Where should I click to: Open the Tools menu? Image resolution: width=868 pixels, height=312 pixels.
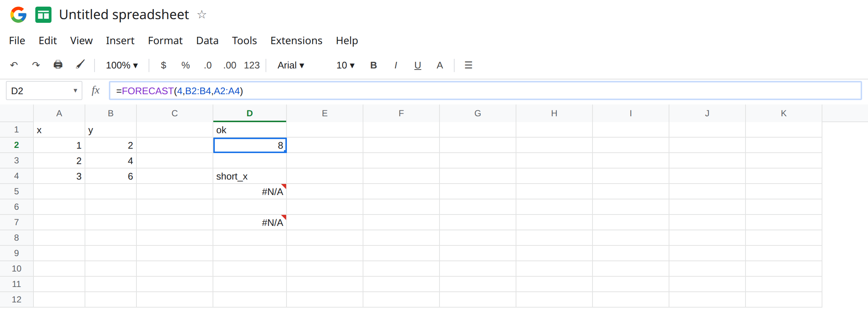tap(244, 40)
